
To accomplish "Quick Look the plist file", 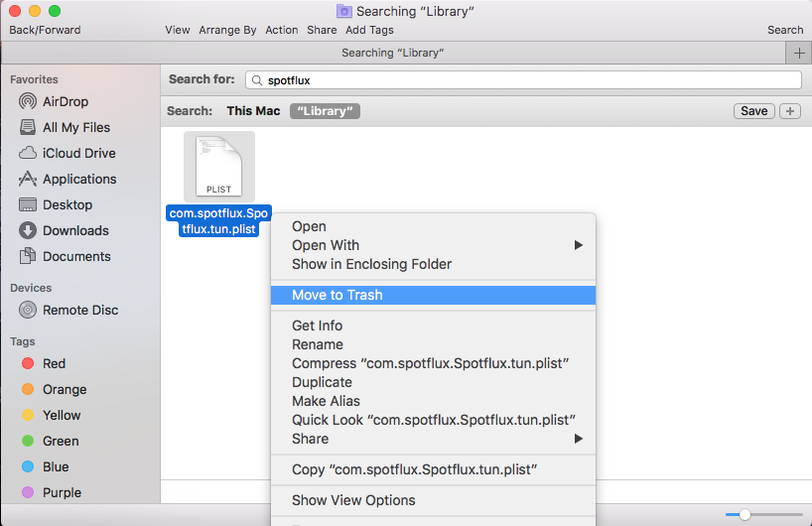I will [433, 420].
